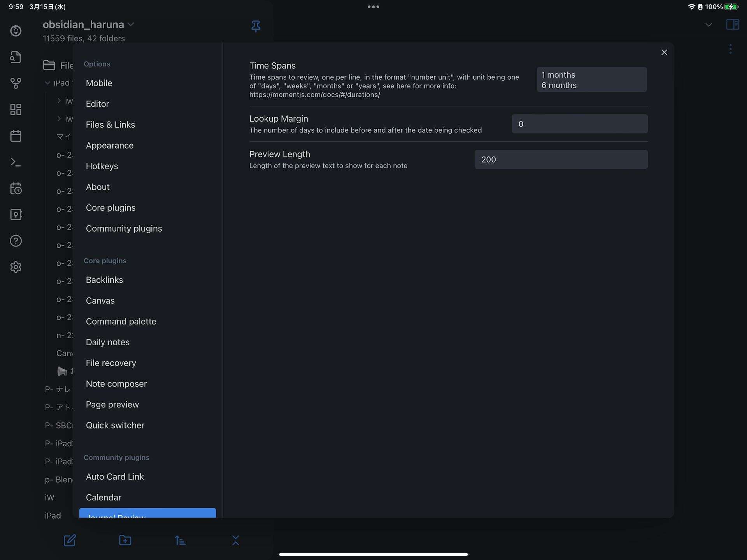Tap the battery indicator in status bar
Screen dimensions: 747x560
pos(731,7)
